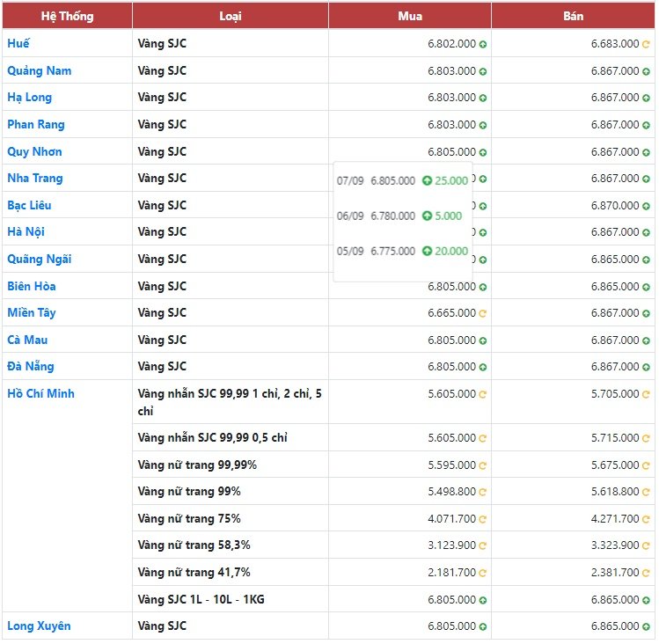This screenshot has height=644, width=659.
Task: Open the Cà Mau link
Action: click(x=27, y=340)
